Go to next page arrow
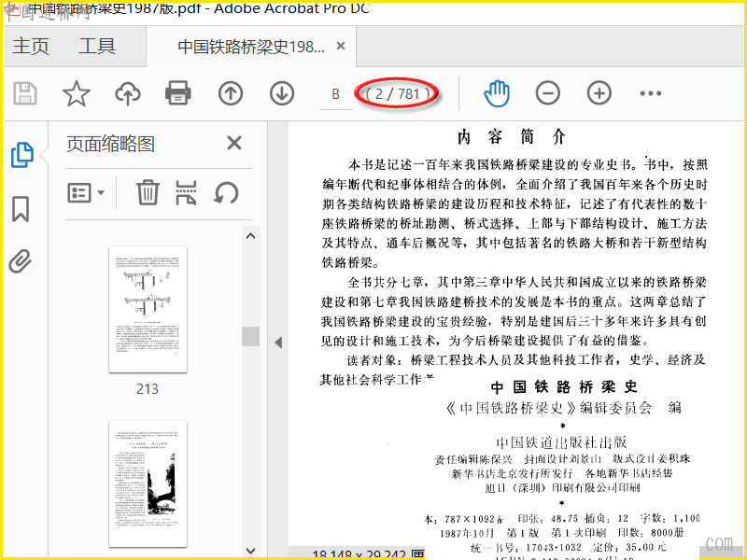The image size is (747, 560). pos(282,93)
